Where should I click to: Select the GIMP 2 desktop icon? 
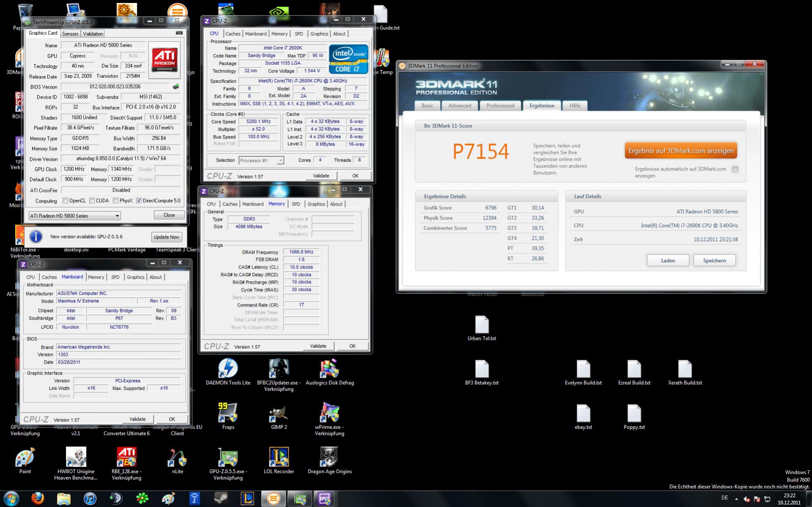279,413
